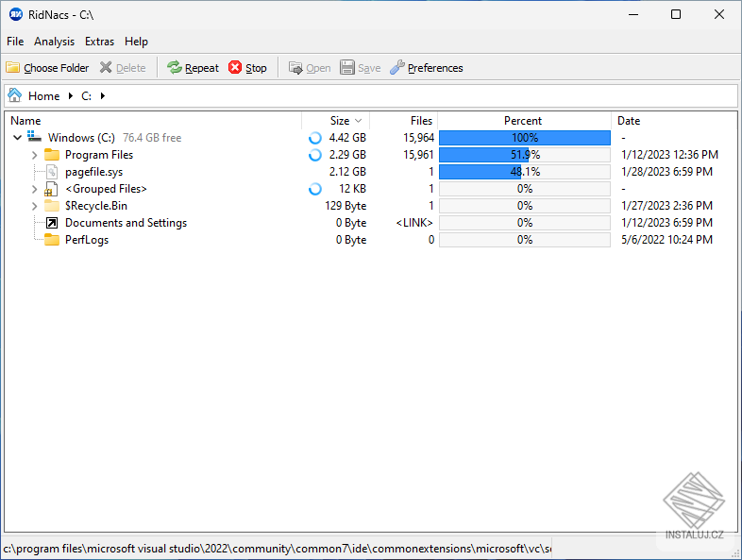Click the Grouped Files icon
The image size is (742, 560).
[51, 189]
